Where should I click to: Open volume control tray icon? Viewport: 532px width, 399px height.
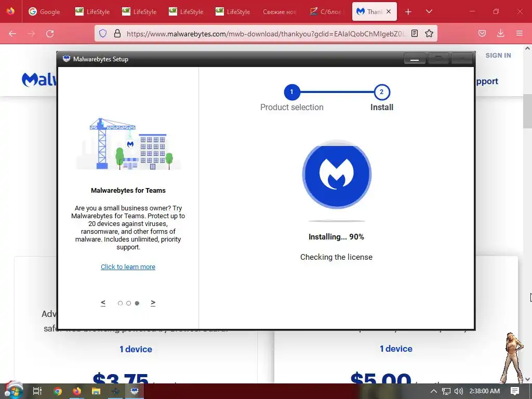(459, 391)
